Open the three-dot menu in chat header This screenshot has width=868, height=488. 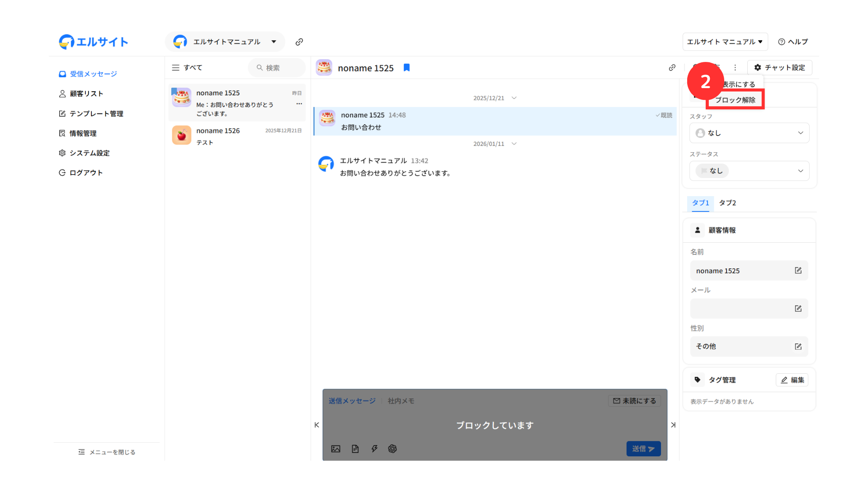click(735, 68)
